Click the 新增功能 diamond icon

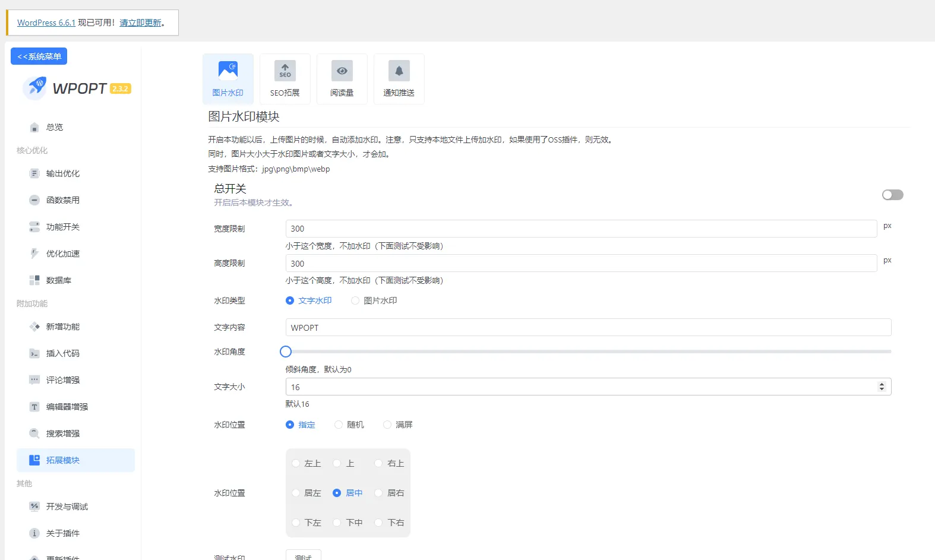click(x=34, y=327)
